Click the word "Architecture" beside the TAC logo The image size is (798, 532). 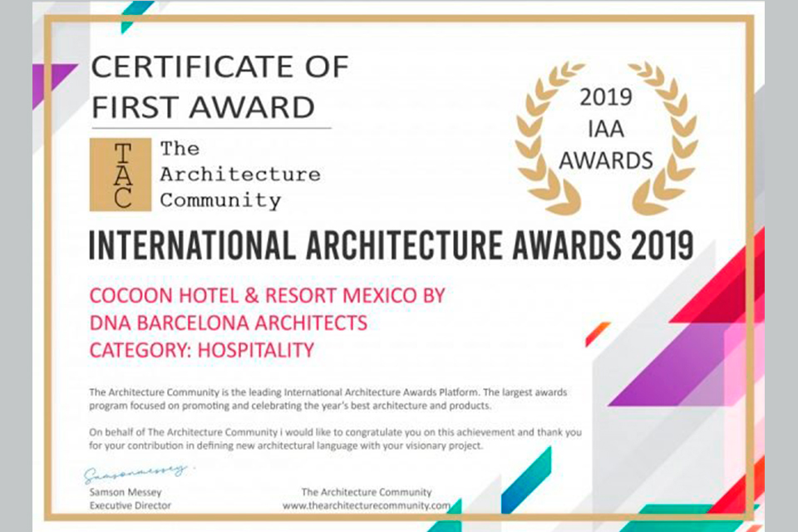240,175
